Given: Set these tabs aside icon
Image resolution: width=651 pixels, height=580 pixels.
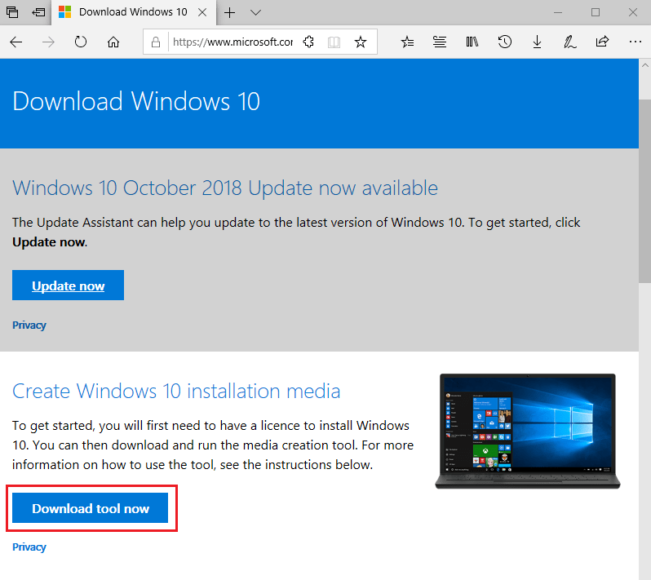Looking at the screenshot, I should point(38,12).
